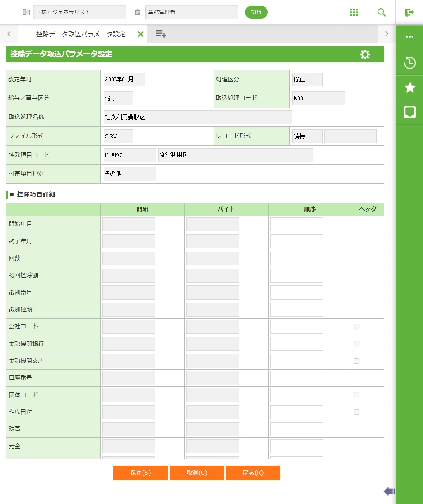Click the バイト column header
Screen dimensions: 423x504
coord(226,209)
